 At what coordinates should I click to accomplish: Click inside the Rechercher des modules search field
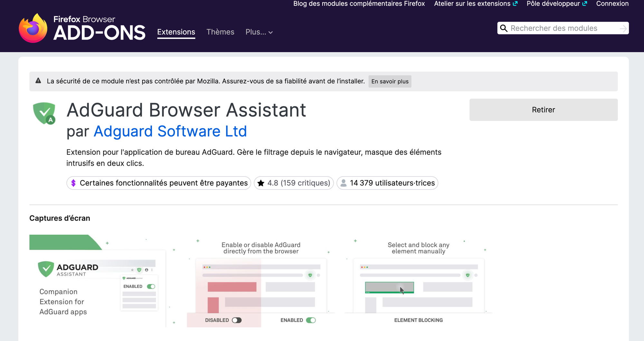(563, 28)
